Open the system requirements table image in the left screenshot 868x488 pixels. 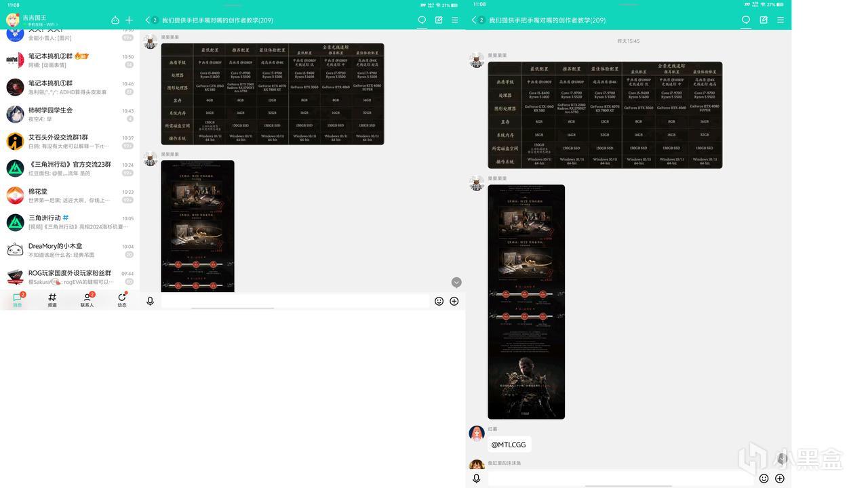pyautogui.click(x=273, y=94)
